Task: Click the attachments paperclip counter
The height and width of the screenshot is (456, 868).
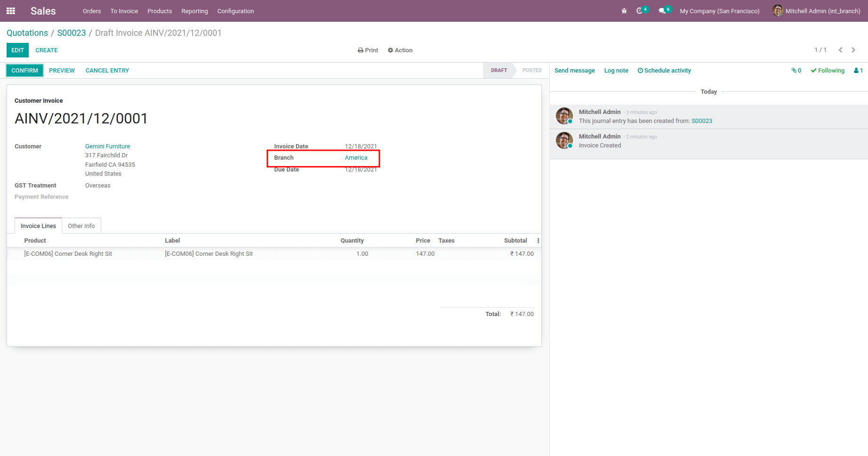Action: click(x=796, y=71)
